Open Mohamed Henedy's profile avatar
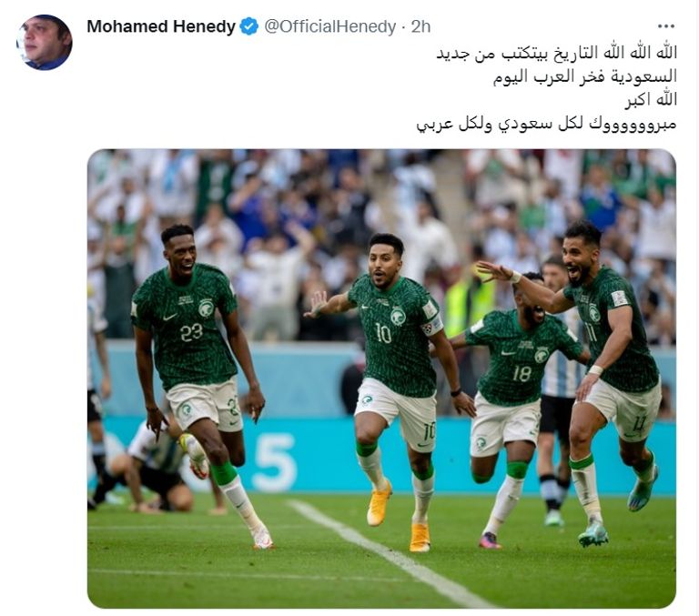Image resolution: width=699 pixels, height=616 pixels. (x=44, y=43)
